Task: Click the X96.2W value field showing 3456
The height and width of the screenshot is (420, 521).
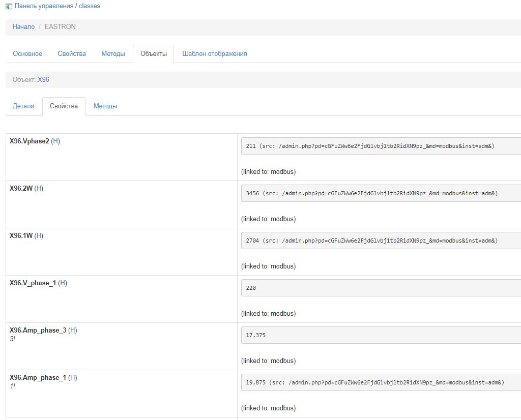Action: pos(381,193)
